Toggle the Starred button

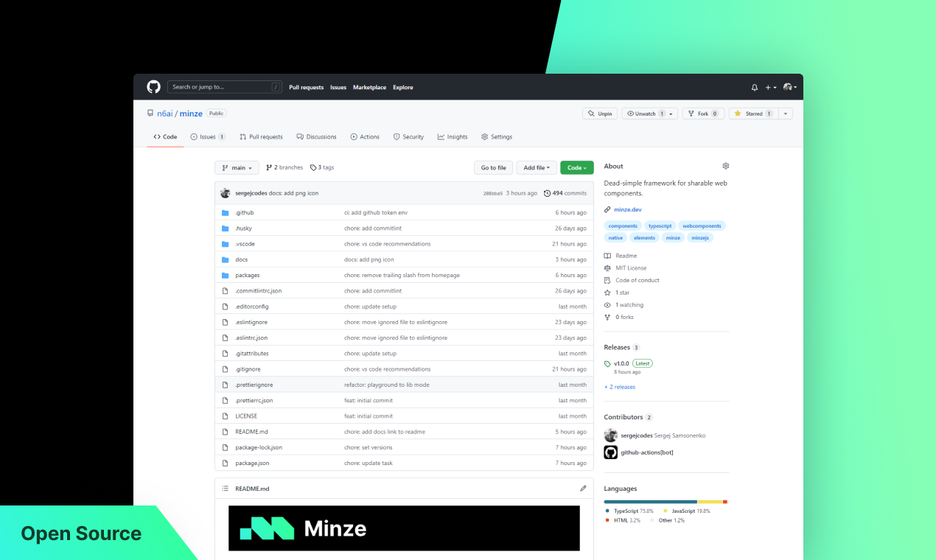(753, 113)
